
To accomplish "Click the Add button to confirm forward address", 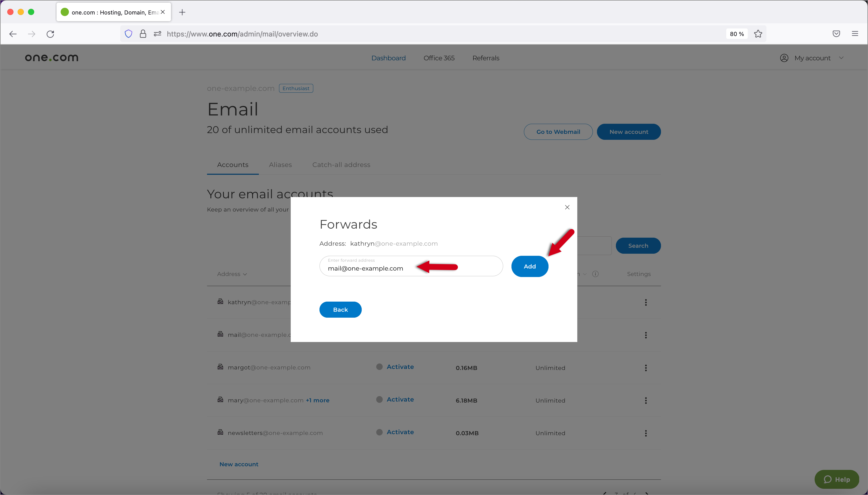I will [529, 266].
